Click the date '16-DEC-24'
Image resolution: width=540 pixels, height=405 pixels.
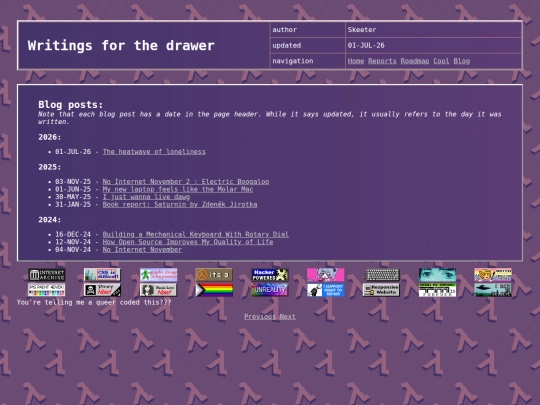point(73,234)
